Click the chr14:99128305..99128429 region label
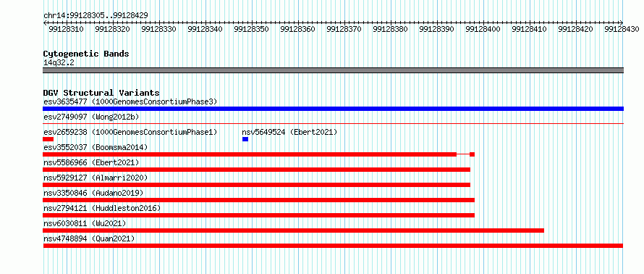Image resolution: width=644 pixels, height=274 pixels. coord(96,16)
